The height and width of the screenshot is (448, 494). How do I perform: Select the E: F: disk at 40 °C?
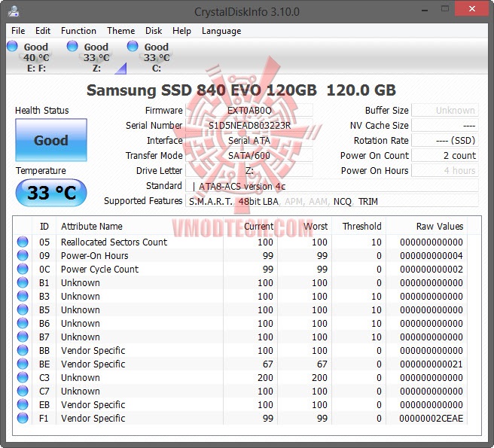pyautogui.click(x=36, y=57)
